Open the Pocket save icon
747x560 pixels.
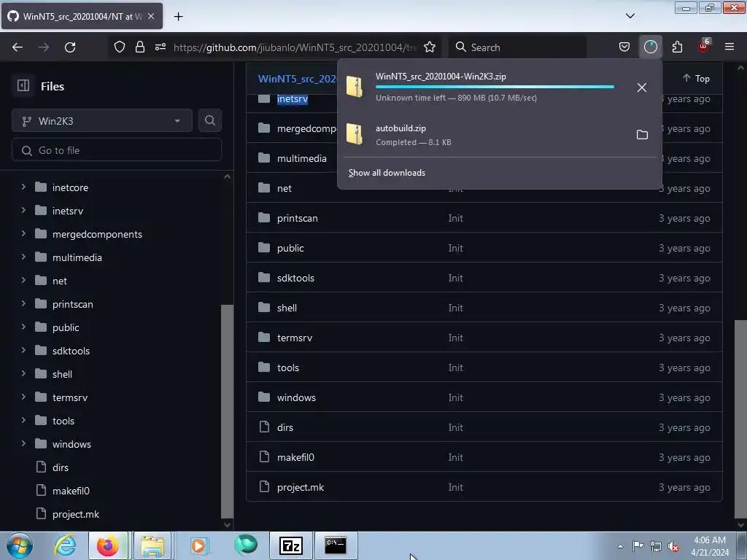point(624,47)
